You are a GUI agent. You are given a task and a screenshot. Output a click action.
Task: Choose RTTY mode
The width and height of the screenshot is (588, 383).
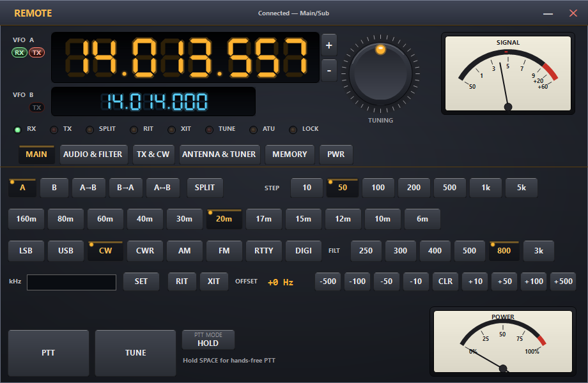[263, 251]
